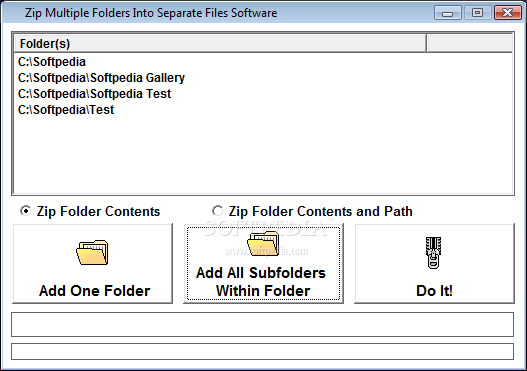This screenshot has width=527, height=371.
Task: Click the Add All Subfolders Within Folder label
Action: [261, 282]
